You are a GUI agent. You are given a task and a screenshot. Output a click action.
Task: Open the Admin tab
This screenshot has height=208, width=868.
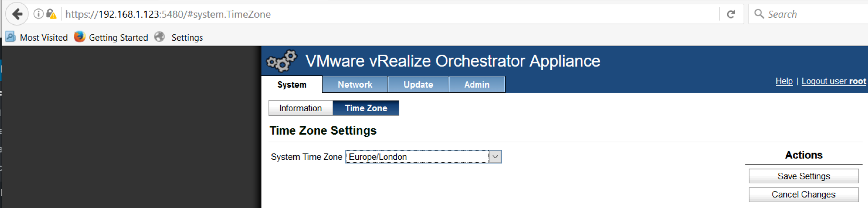point(477,85)
